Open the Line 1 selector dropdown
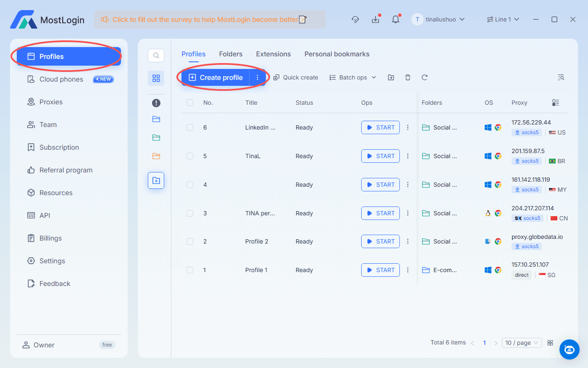588x368 pixels. 503,19
